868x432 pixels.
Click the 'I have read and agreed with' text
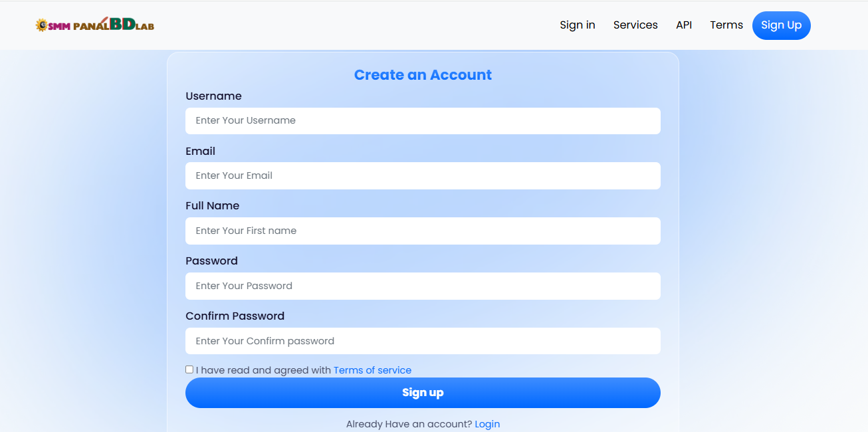(x=263, y=370)
